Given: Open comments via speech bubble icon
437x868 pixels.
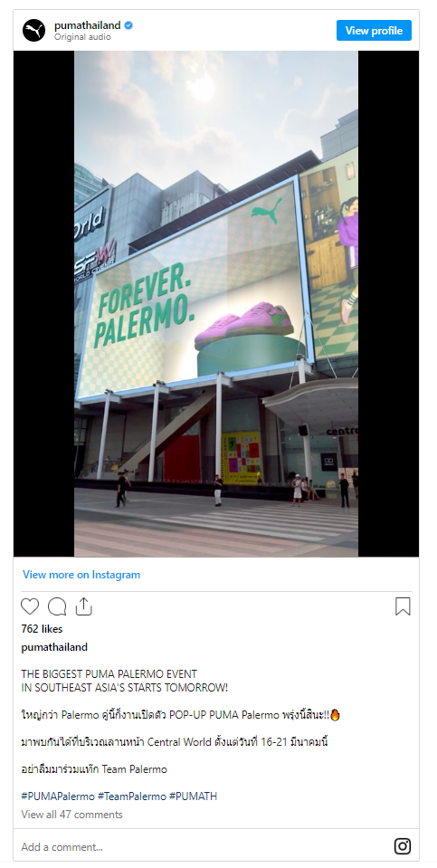Looking at the screenshot, I should (57, 606).
